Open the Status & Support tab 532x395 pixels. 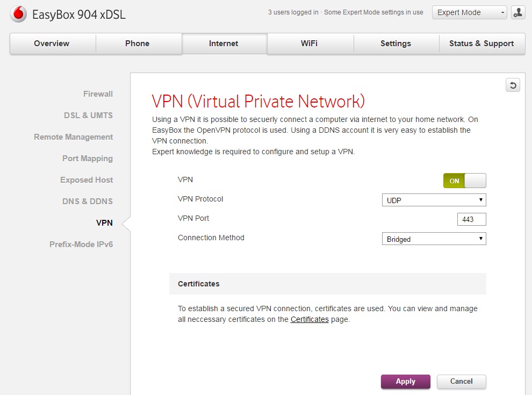coord(481,44)
